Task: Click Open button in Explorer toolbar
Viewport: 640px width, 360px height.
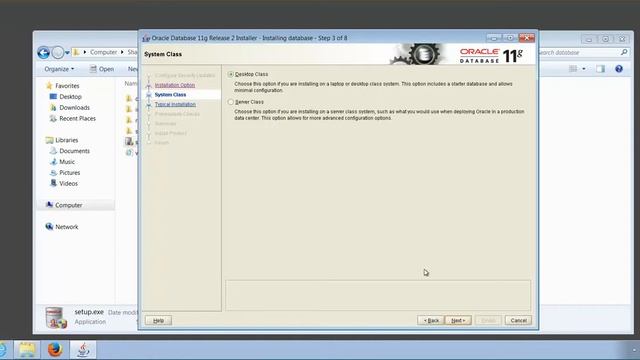Action: pyautogui.click(x=102, y=69)
